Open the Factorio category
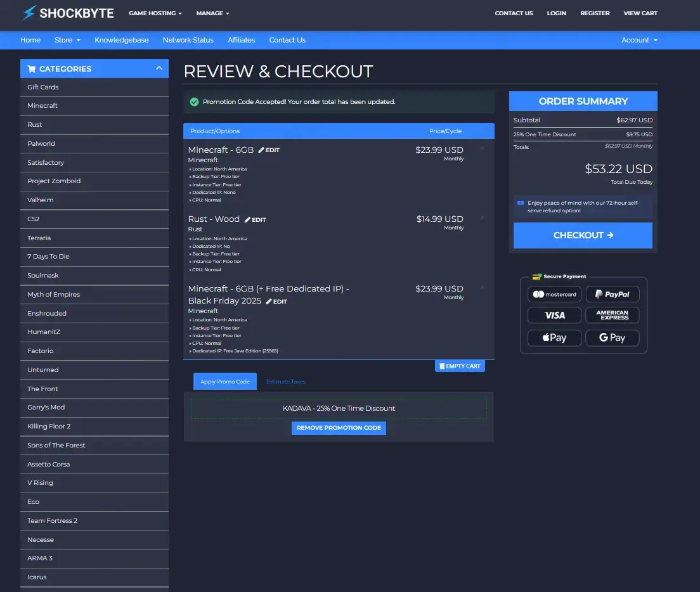 pyautogui.click(x=94, y=351)
